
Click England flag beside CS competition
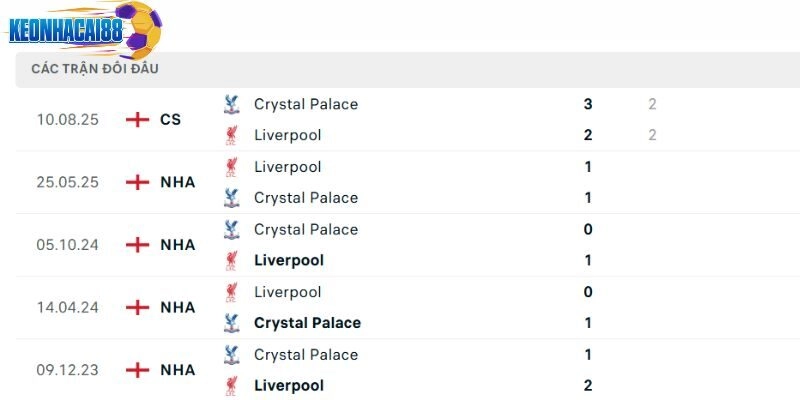pos(137,120)
